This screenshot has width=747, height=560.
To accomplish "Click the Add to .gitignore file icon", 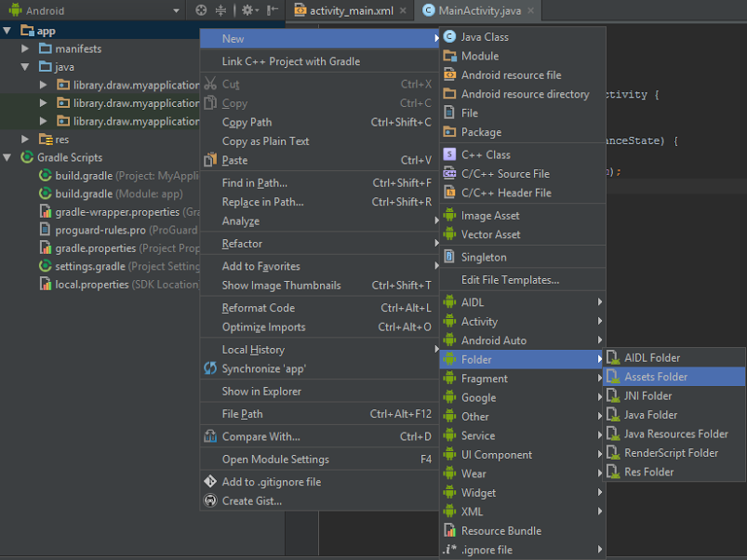I will 210,482.
